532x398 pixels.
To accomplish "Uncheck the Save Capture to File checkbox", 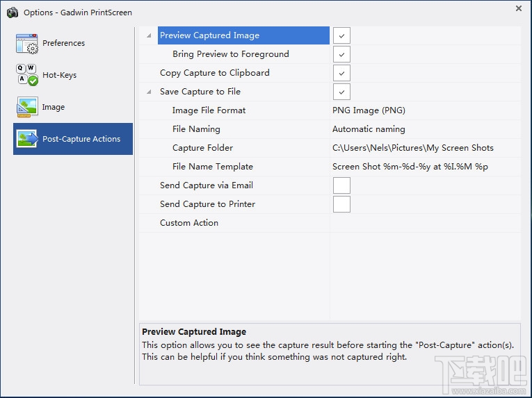I will [341, 92].
